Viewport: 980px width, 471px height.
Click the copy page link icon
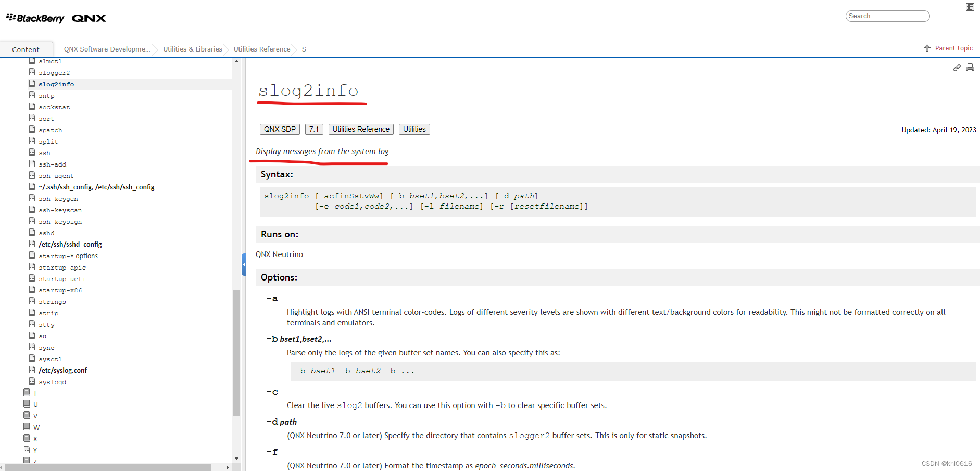tap(957, 68)
